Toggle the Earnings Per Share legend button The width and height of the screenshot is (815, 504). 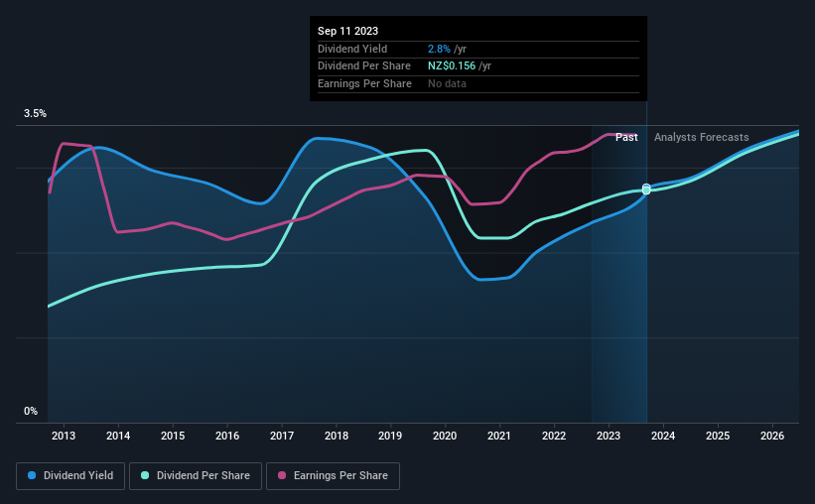point(333,476)
